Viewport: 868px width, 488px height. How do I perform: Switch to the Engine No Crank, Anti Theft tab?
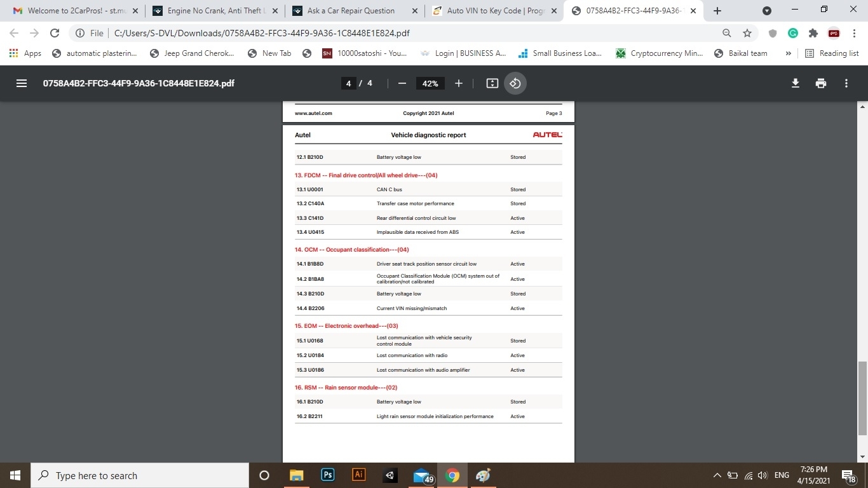tap(215, 11)
